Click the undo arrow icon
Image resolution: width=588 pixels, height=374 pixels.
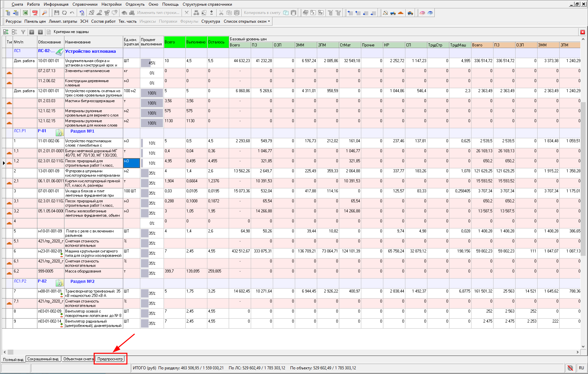pyautogui.click(x=72, y=13)
